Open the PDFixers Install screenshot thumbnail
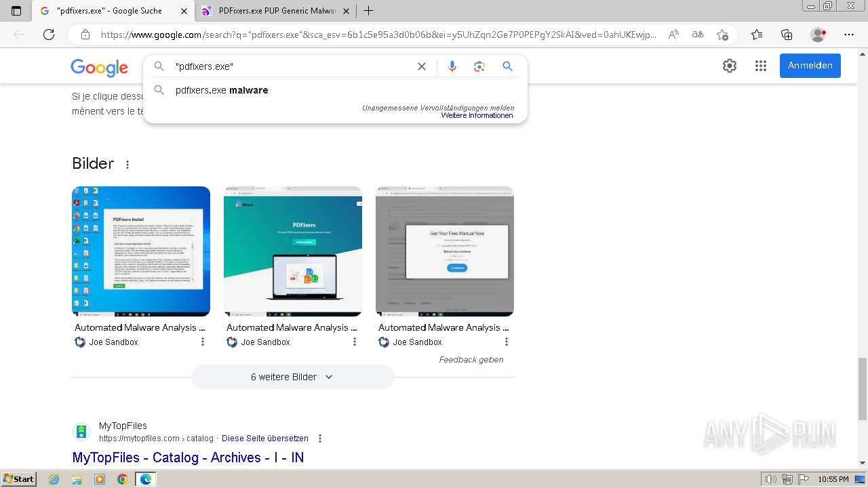The image size is (868, 488). (141, 251)
